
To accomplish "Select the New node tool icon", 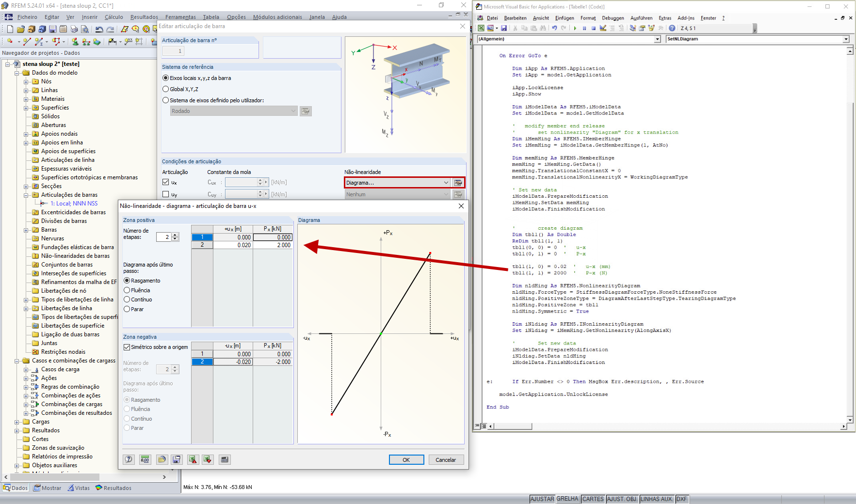I will point(10,42).
